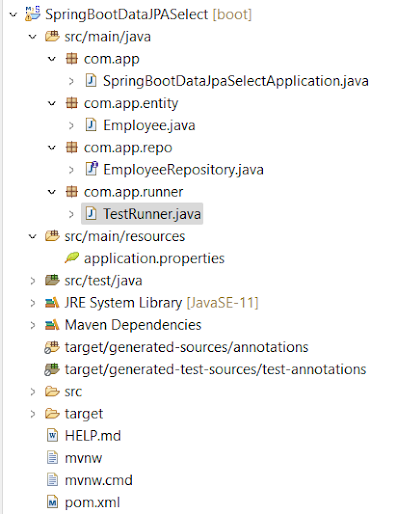Click the HELP.md file icon
The width and height of the screenshot is (397, 514).
point(52,435)
